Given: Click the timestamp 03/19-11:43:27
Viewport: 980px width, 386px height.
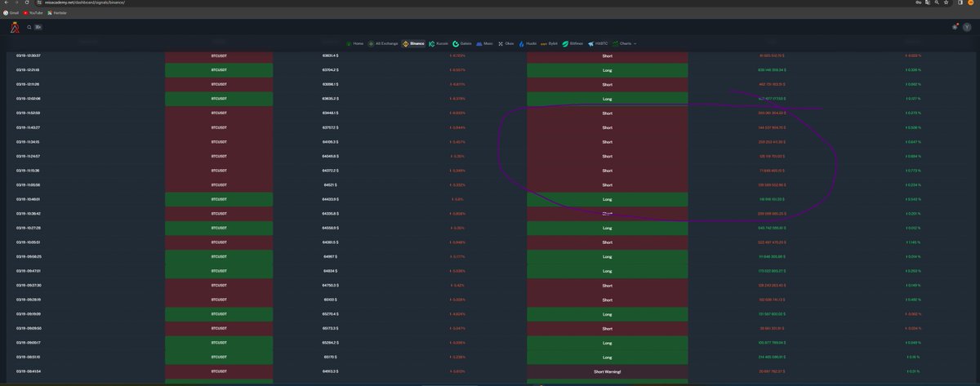Looking at the screenshot, I should pyautogui.click(x=29, y=127).
